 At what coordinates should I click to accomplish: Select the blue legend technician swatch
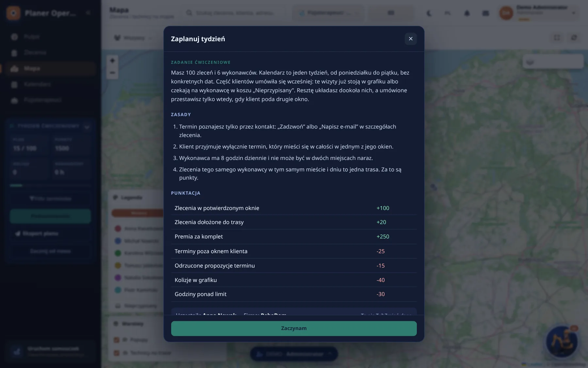point(118,241)
